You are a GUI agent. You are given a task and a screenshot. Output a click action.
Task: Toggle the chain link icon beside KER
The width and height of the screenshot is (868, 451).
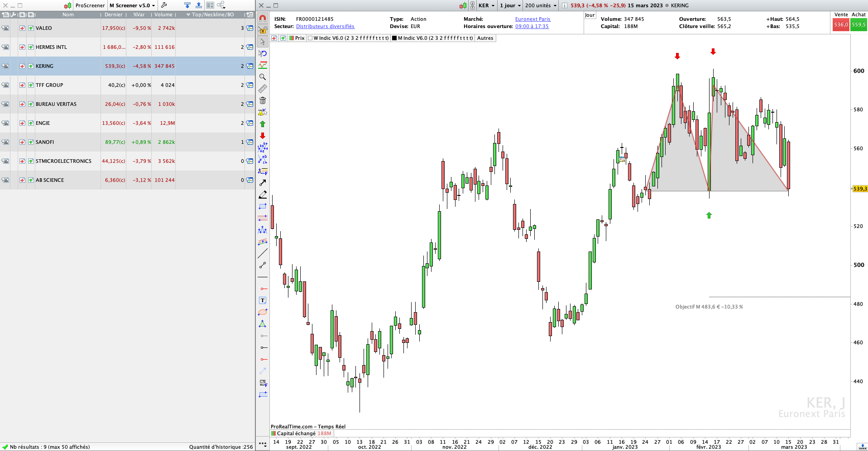[x=472, y=5]
